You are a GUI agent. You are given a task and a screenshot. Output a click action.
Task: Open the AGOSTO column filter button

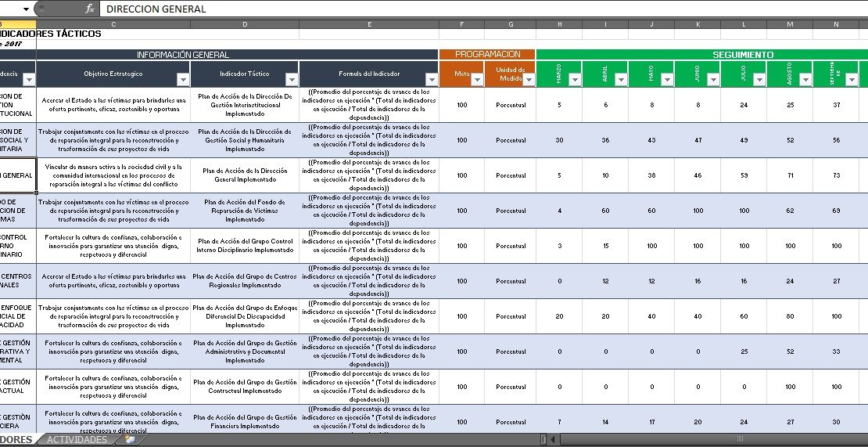[805, 80]
